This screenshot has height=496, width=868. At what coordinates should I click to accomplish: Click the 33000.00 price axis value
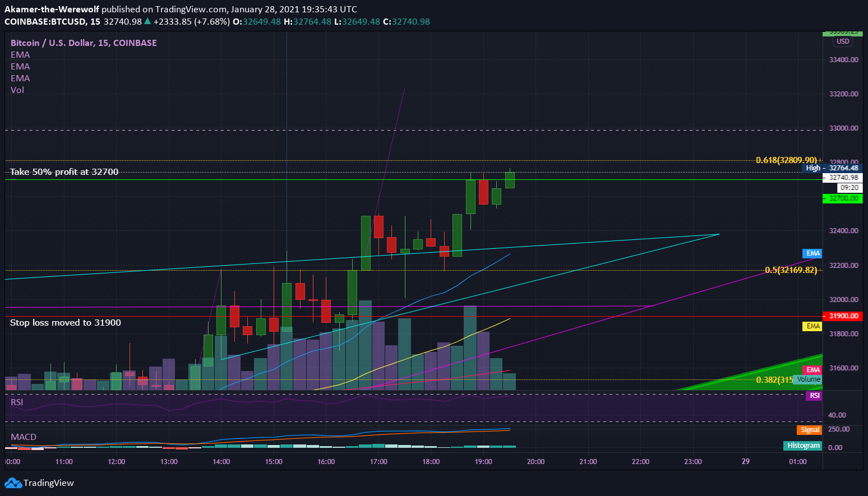(844, 128)
